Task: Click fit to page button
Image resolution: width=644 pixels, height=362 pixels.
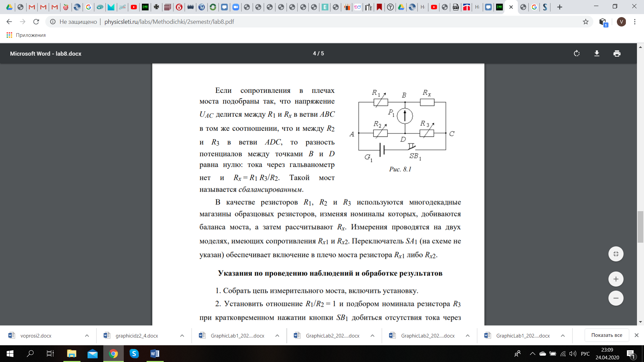Action: tap(616, 254)
